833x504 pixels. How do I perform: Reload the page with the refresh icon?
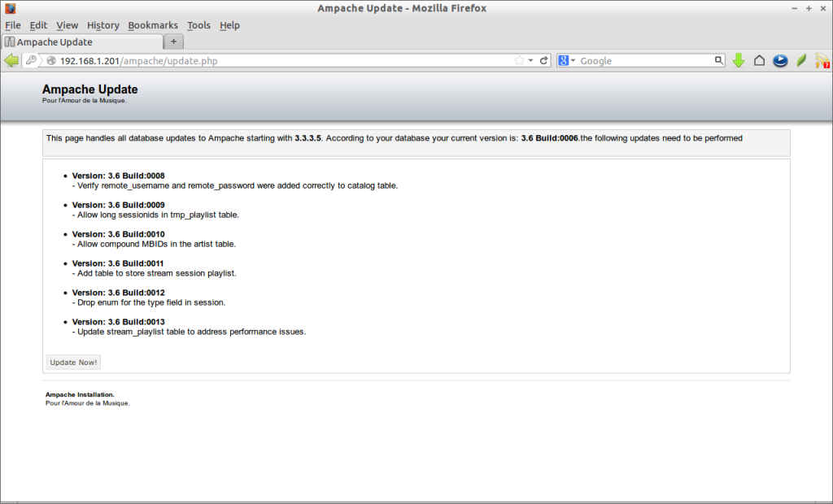tap(546, 60)
